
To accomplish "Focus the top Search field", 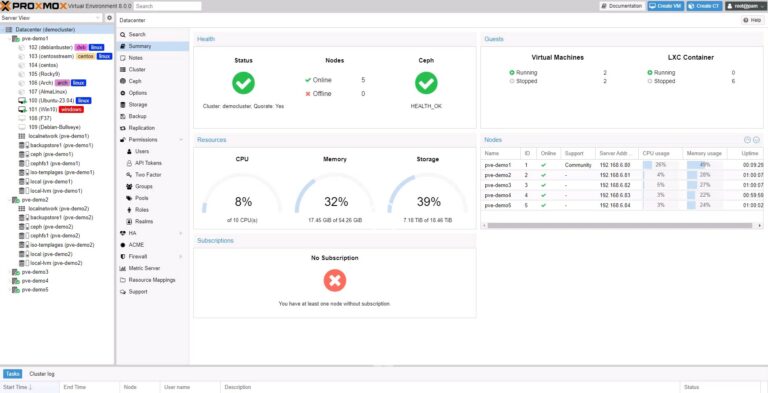I will pos(168,6).
